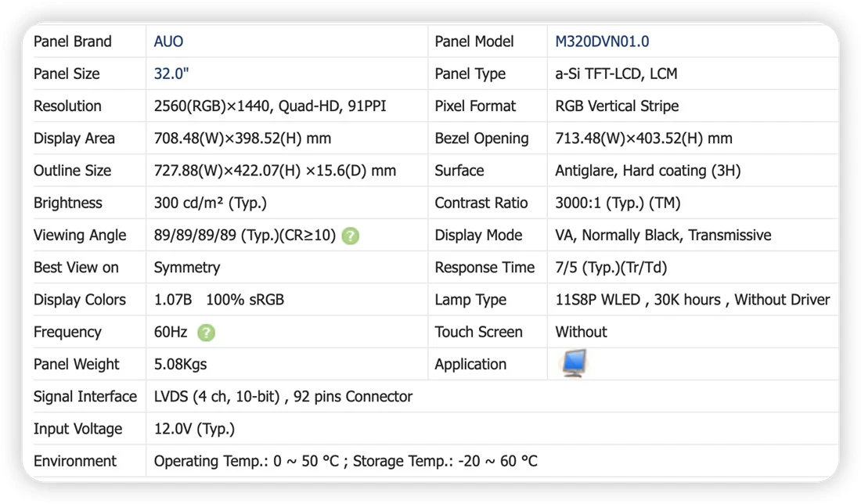
Task: Click the help icon beside Viewing Angle
Action: click(351, 236)
